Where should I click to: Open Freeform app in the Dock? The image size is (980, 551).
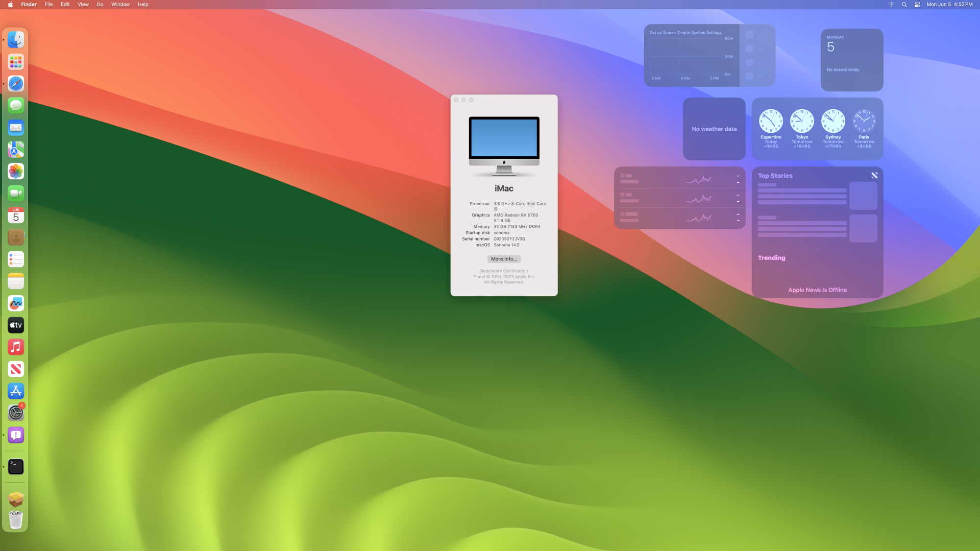[16, 303]
